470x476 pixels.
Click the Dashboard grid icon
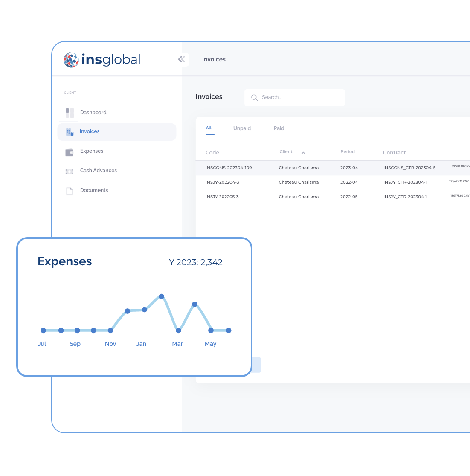70,113
